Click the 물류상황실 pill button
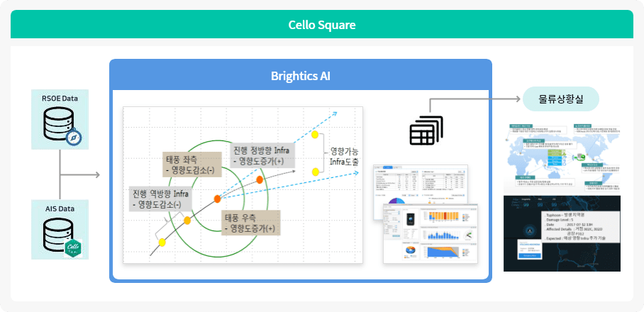The height and width of the screenshot is (312, 644). 560,99
